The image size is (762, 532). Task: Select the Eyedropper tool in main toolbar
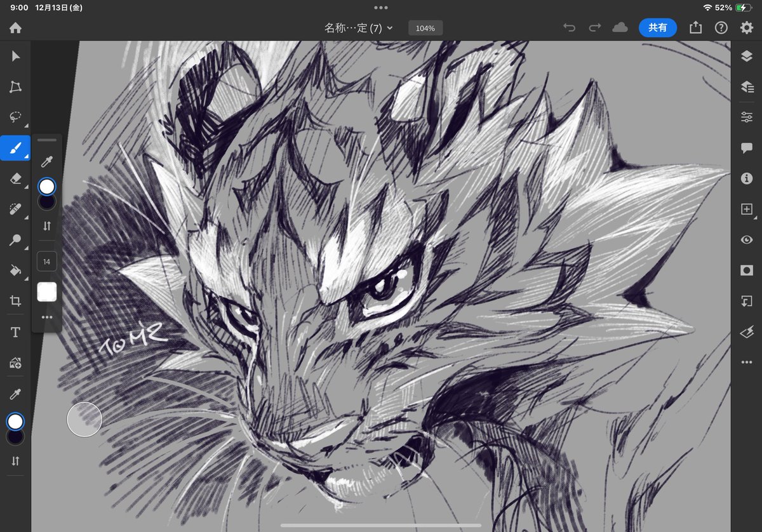point(16,394)
